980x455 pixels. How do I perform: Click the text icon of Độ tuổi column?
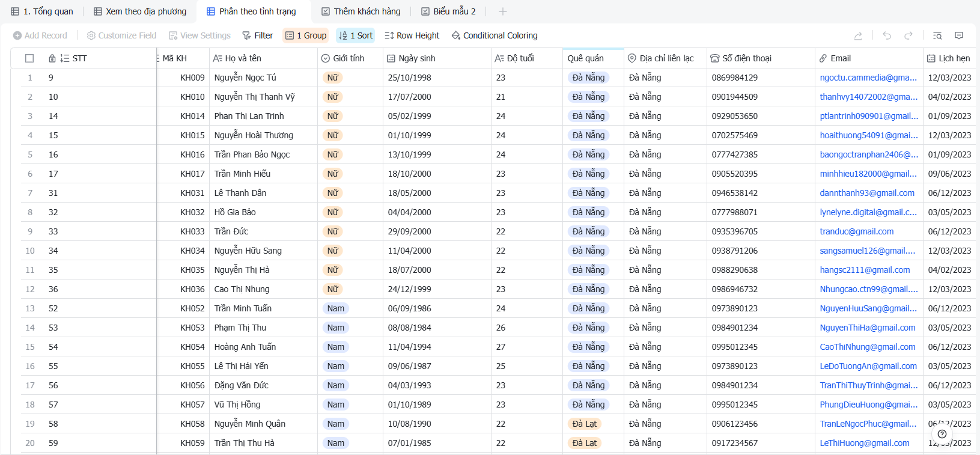coord(499,58)
